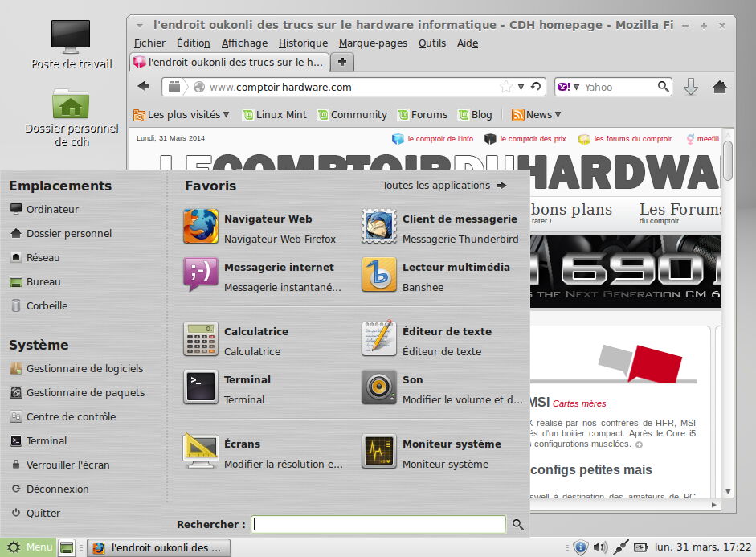756x557 pixels.
Task: Open the Thunderbird Client de messagerie icon
Action: click(x=378, y=227)
